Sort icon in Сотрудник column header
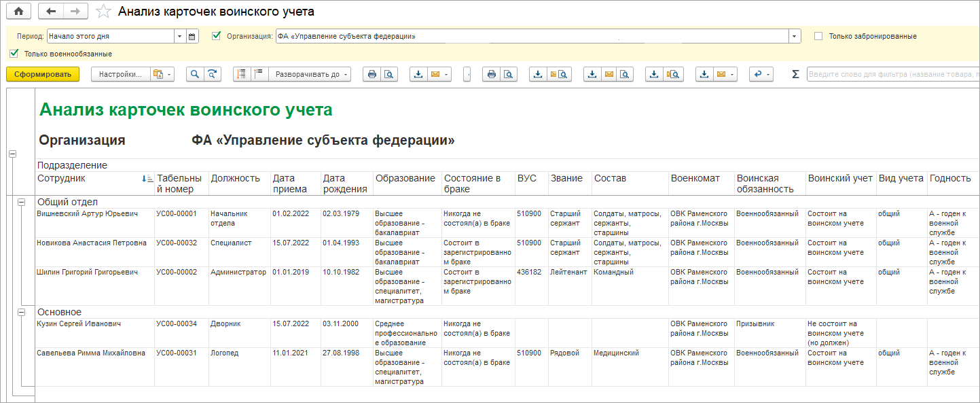 [x=147, y=179]
